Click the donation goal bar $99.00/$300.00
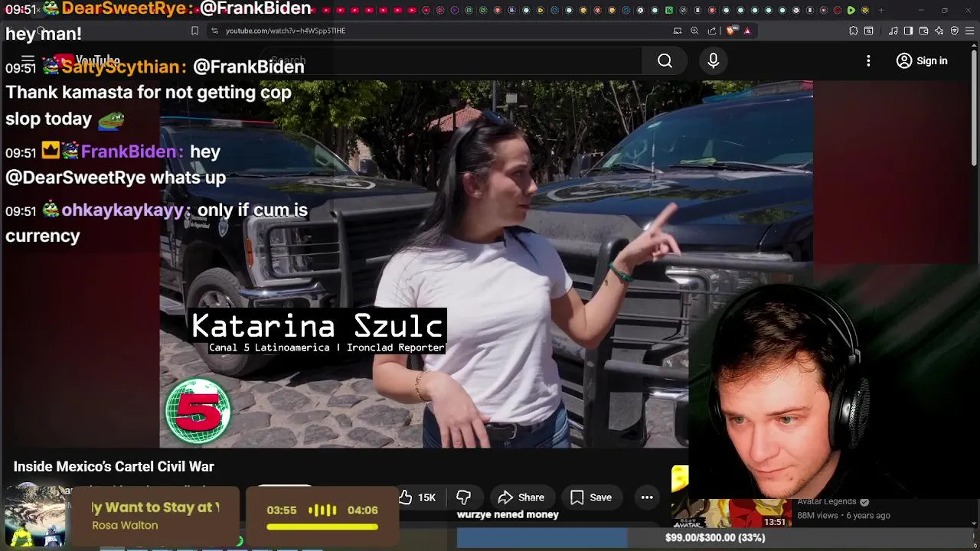 pyautogui.click(x=715, y=538)
